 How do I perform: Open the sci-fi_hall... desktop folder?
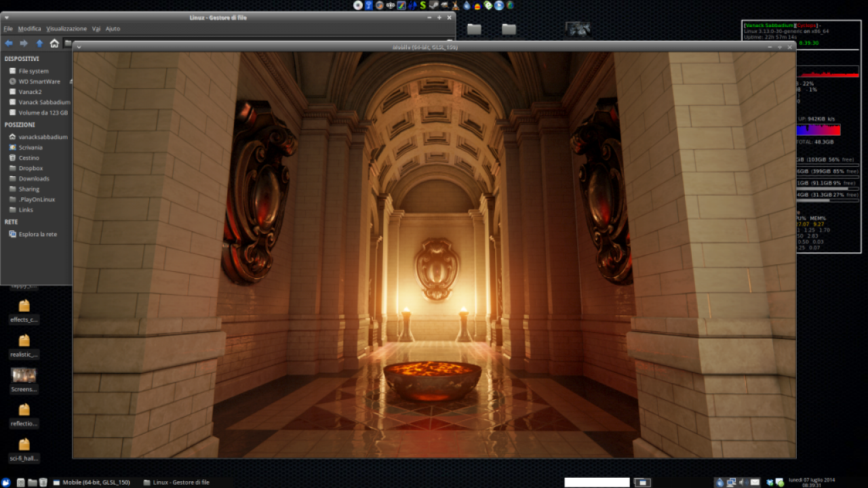coord(24,451)
